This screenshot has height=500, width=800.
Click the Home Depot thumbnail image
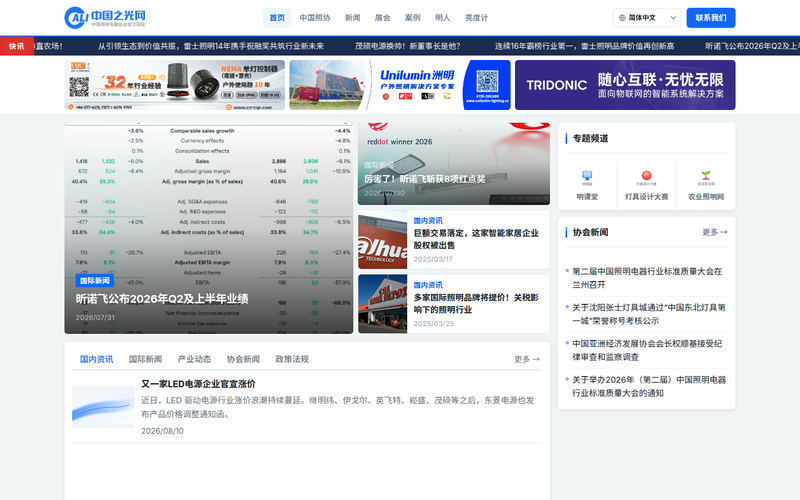click(383, 304)
